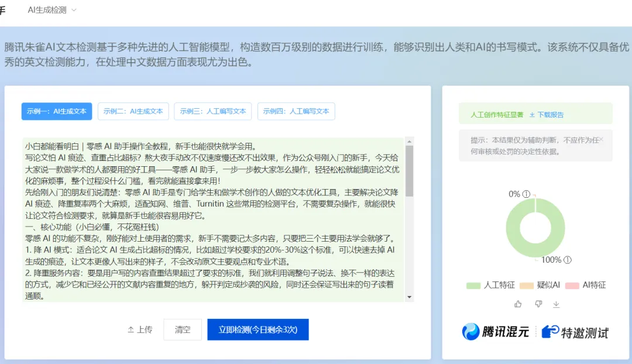Click the thumbs down feedback icon
The height and width of the screenshot is (364, 632).
(x=538, y=304)
